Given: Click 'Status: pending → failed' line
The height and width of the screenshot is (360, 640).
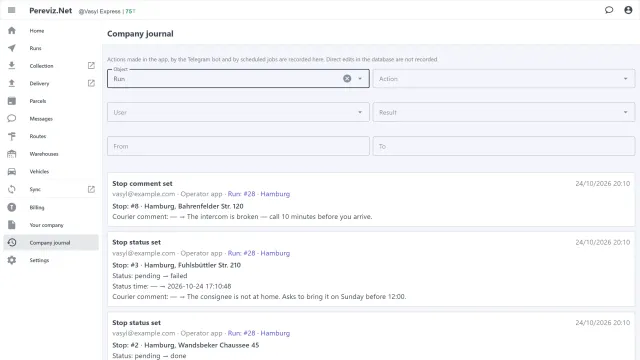Looking at the screenshot, I should [150, 276].
